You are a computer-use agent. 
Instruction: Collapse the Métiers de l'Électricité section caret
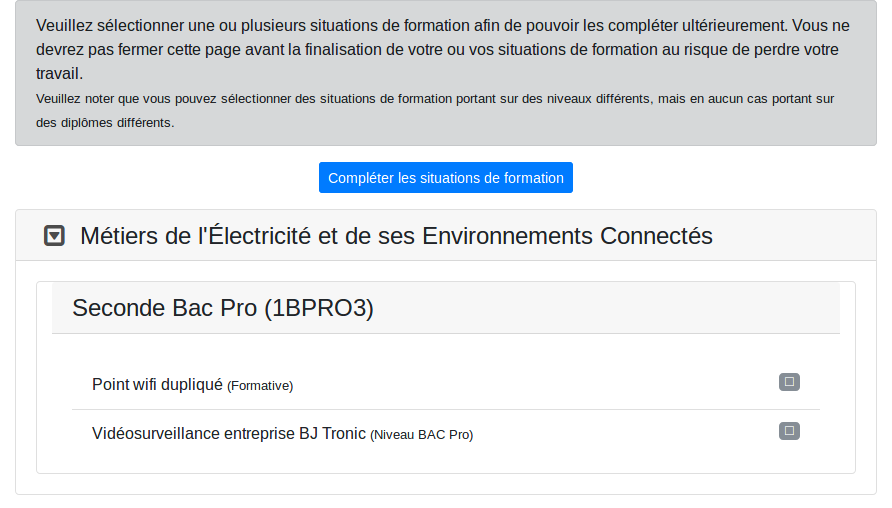click(x=55, y=236)
